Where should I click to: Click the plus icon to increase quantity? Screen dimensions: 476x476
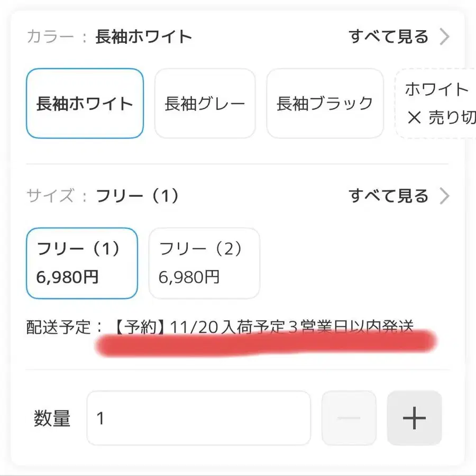tap(414, 418)
